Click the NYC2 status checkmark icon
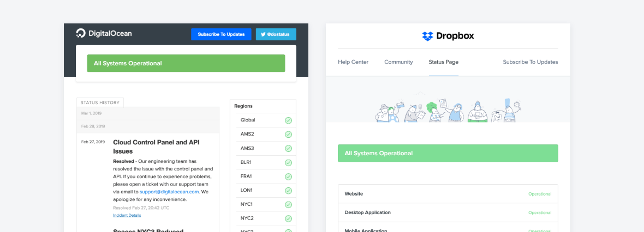 coord(288,218)
